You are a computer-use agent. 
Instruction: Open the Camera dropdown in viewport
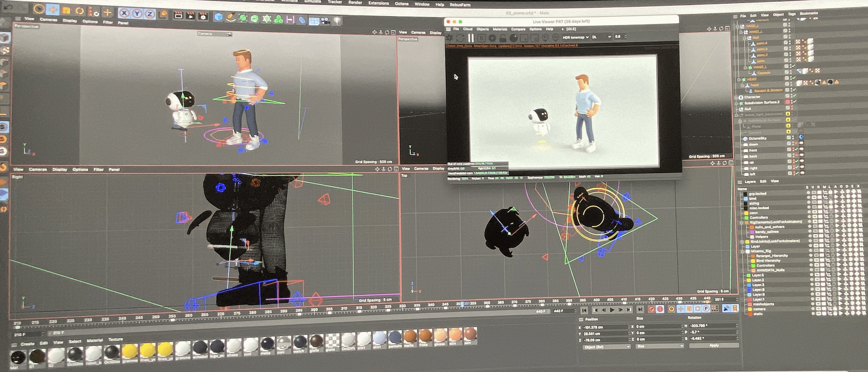coord(215,34)
